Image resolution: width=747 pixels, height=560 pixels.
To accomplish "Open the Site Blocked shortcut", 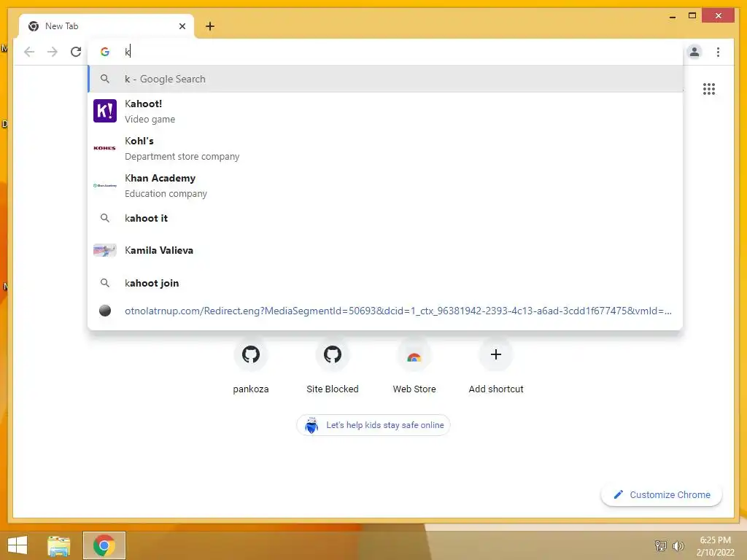I will 333,365.
